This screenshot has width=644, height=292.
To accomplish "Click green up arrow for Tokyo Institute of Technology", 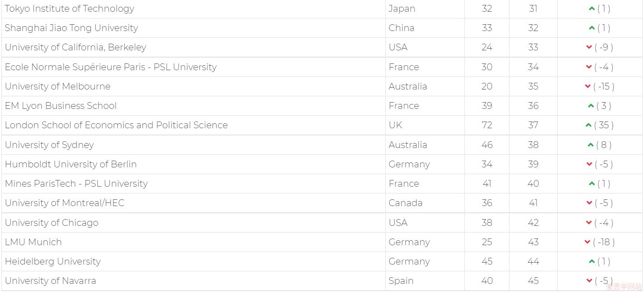I will coord(591,9).
